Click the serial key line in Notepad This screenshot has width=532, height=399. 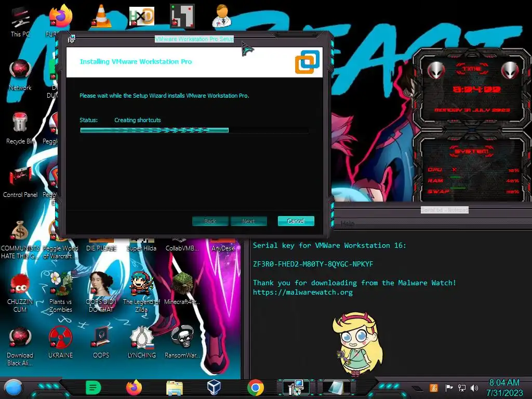click(313, 264)
